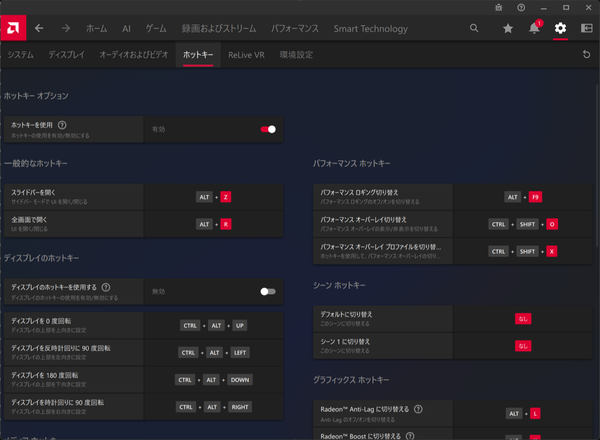Show help for Radeon Boost に切り替える

coord(410,436)
